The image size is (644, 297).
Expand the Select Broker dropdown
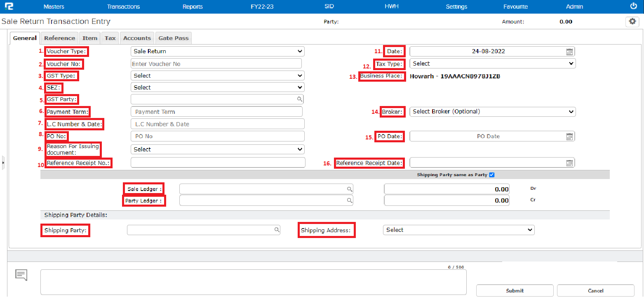tap(493, 112)
